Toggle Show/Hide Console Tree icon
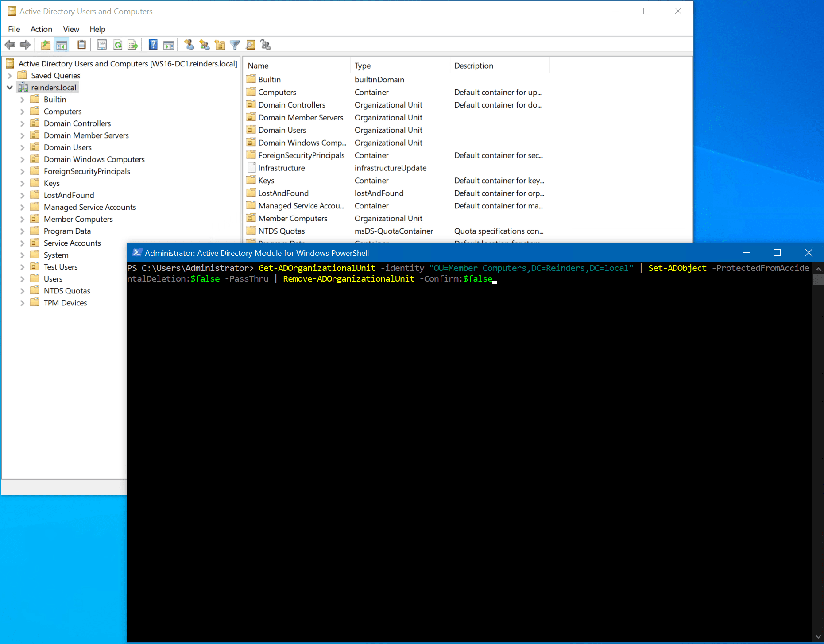Screen dimensions: 824x644 point(62,45)
